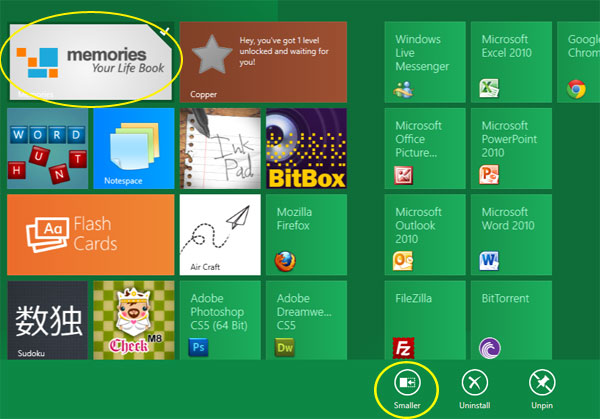The height and width of the screenshot is (419, 600).
Task: Open the Notespace app tile
Action: [x=133, y=148]
